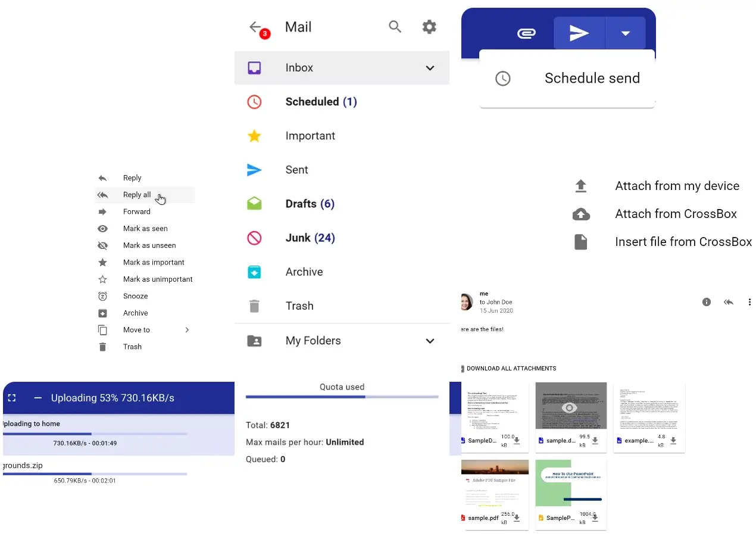The width and height of the screenshot is (756, 536).
Task: Expand the send options dropdown arrow
Action: [625, 33]
